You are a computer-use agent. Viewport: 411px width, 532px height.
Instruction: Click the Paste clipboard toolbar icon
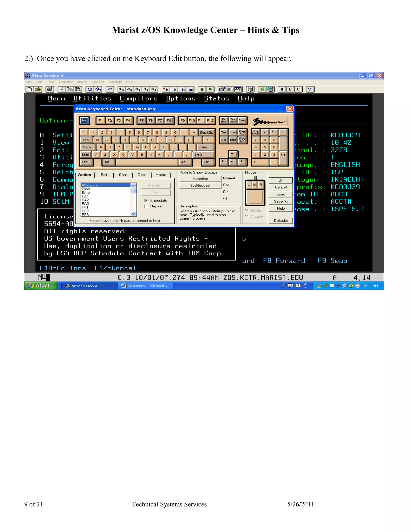(x=78, y=89)
